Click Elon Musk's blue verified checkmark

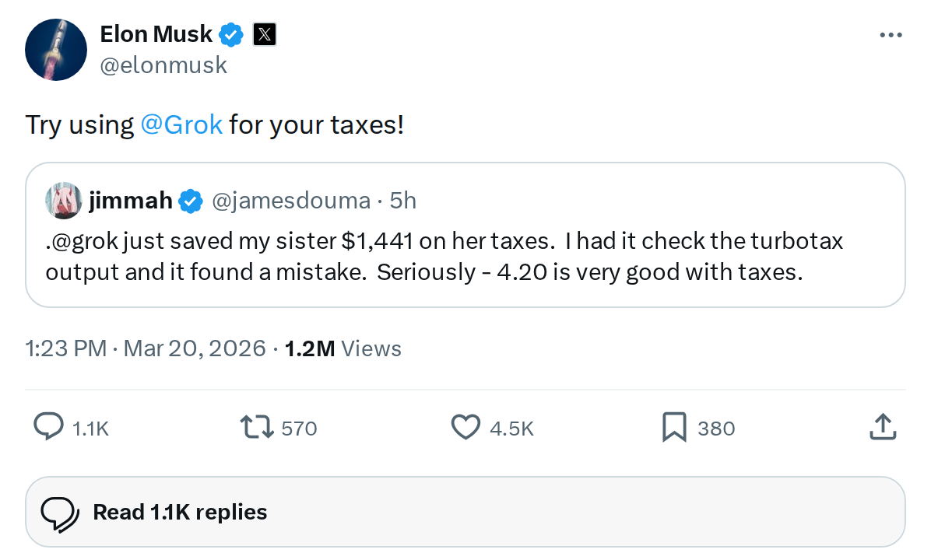pos(231,34)
